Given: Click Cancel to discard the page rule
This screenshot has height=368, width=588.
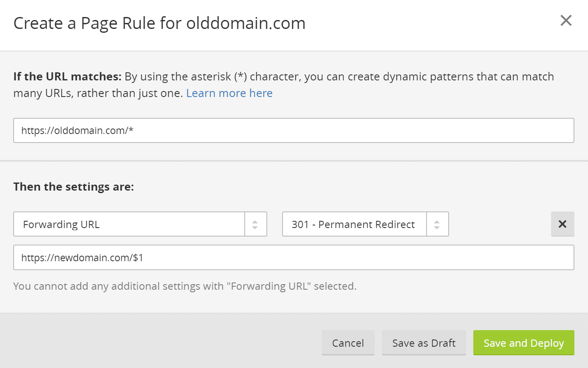Looking at the screenshot, I should [348, 342].
